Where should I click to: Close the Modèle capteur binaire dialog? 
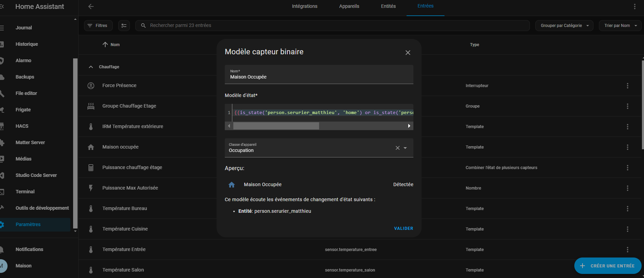(x=408, y=53)
